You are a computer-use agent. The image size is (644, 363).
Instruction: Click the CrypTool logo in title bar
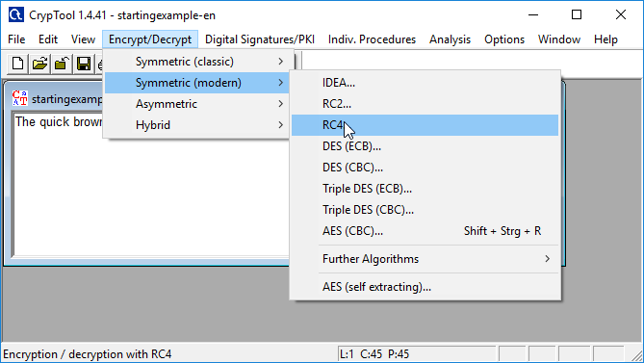pyautogui.click(x=16, y=15)
